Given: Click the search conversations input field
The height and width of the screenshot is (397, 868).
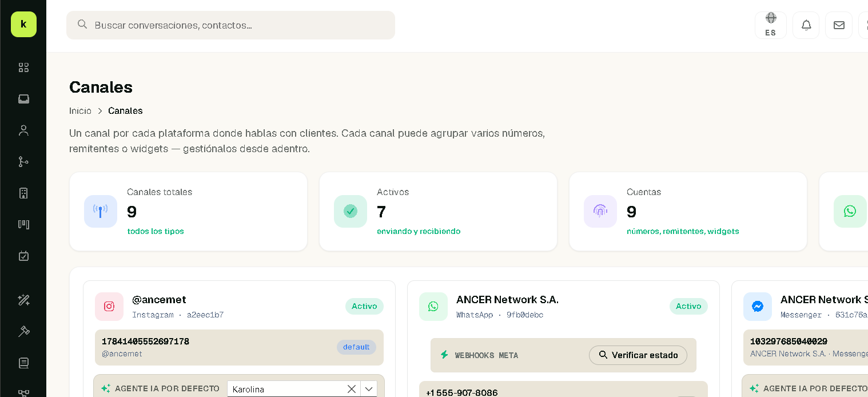Looking at the screenshot, I should coord(230,25).
